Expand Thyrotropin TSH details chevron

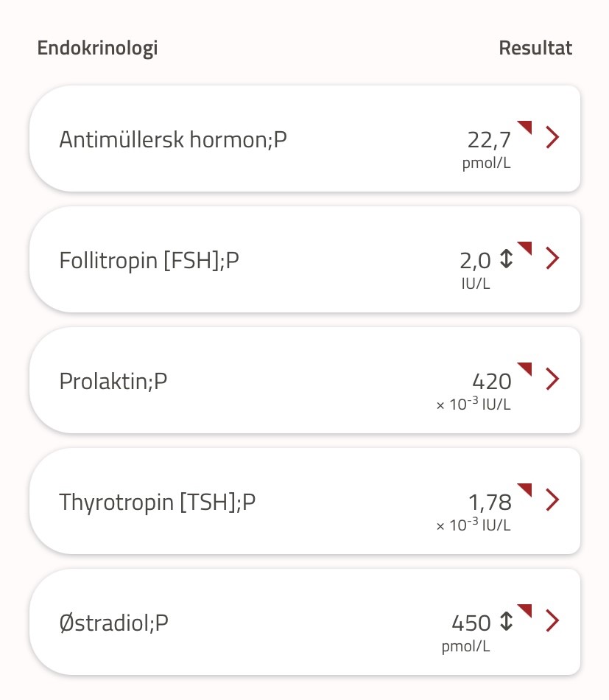552,500
